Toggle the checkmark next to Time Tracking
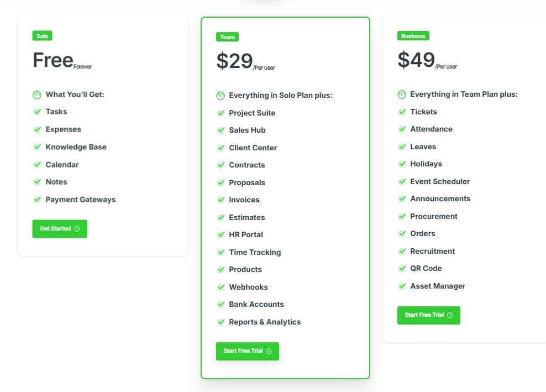Viewport: 546px width, 392px height. [221, 252]
